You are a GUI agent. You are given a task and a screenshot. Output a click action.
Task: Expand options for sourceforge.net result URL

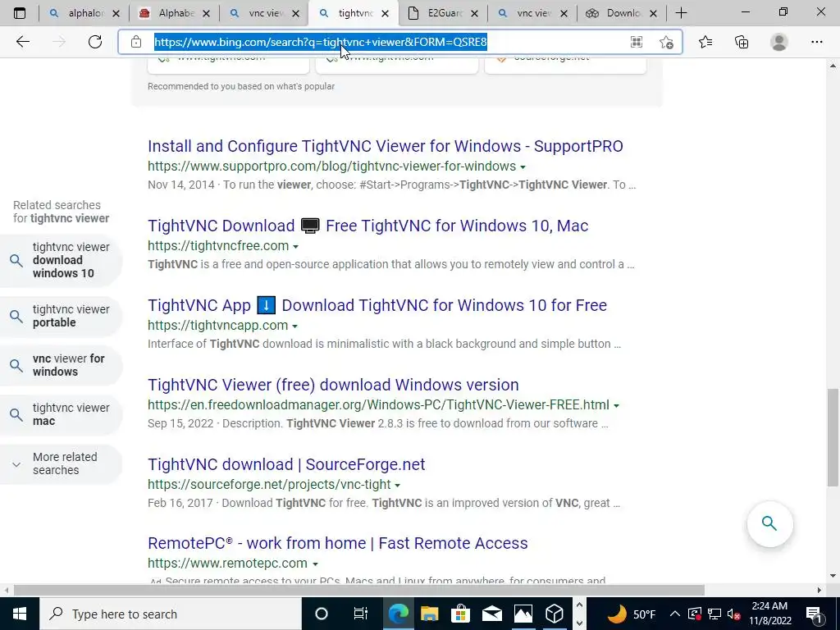tap(398, 486)
